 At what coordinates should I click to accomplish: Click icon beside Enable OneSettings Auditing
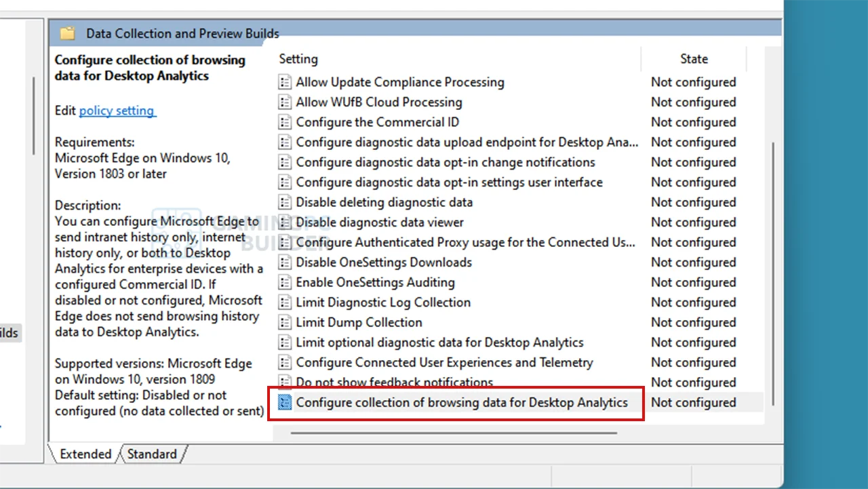tap(285, 282)
